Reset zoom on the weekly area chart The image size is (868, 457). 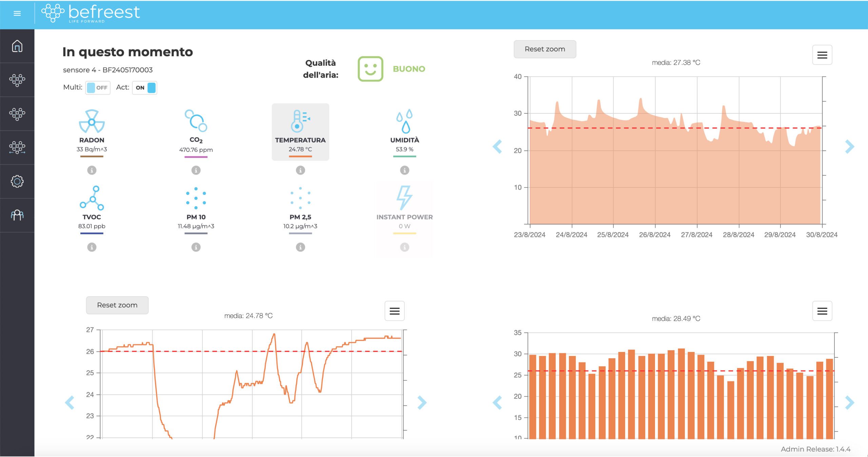coord(545,49)
